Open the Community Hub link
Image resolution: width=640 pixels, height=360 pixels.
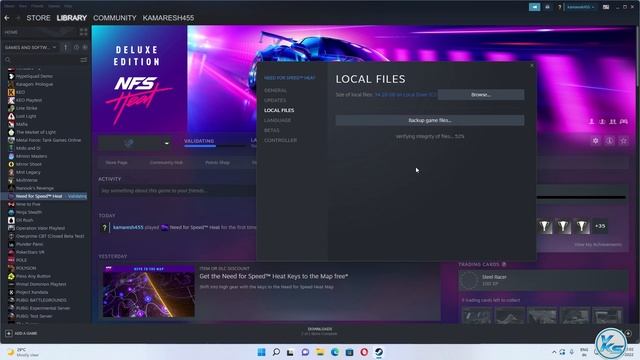(x=166, y=162)
